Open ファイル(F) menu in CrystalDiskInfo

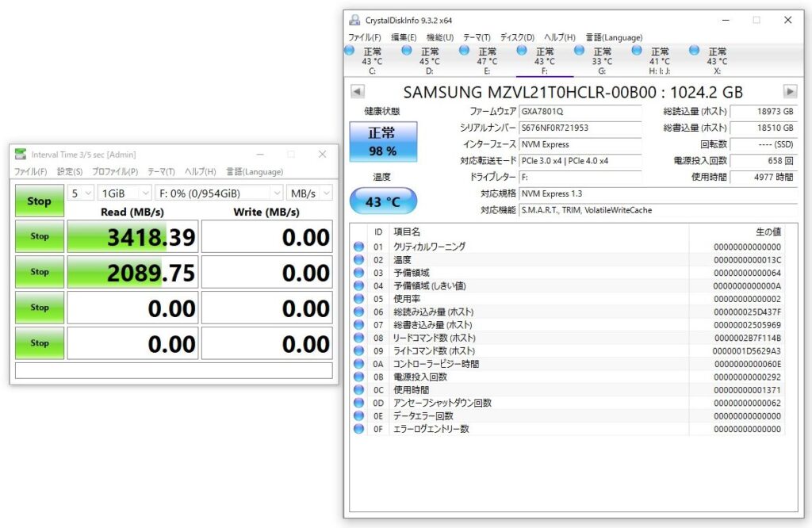tap(365, 37)
